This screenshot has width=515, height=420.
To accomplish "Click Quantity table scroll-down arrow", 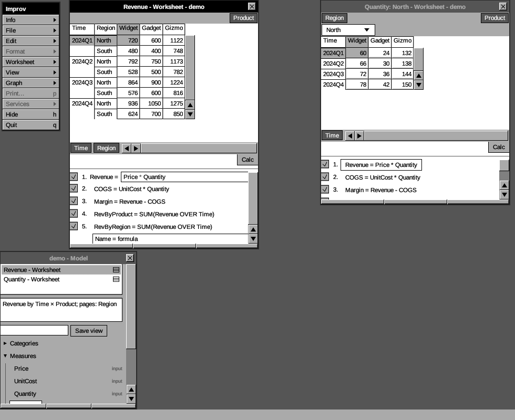I will 419,85.
